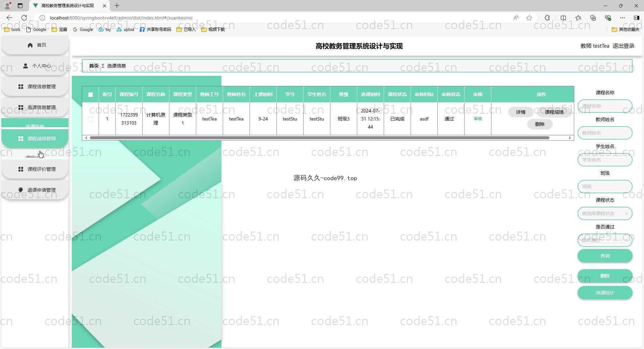Click the 课程编号 column header
This screenshot has width=644, height=349.
129,95
